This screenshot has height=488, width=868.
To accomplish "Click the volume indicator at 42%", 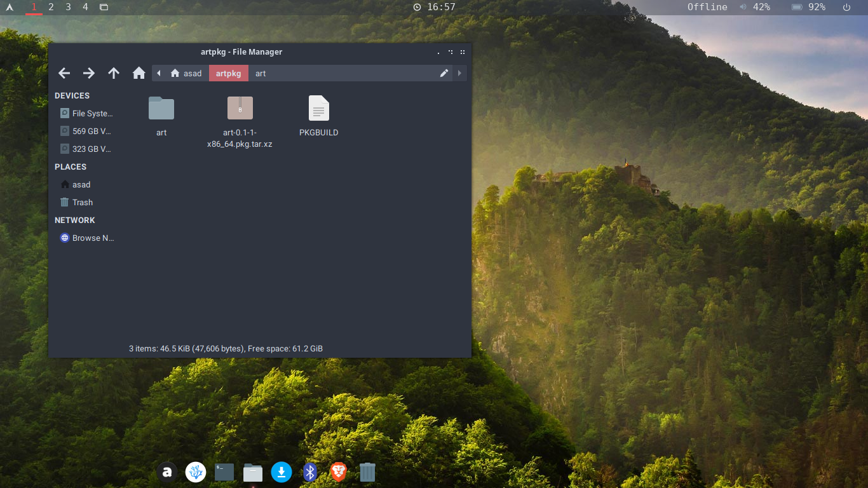I will point(755,7).
